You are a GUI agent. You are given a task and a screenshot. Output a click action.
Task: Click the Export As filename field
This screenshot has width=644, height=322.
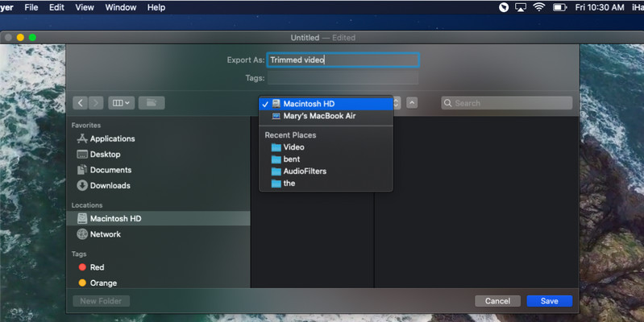pos(343,60)
